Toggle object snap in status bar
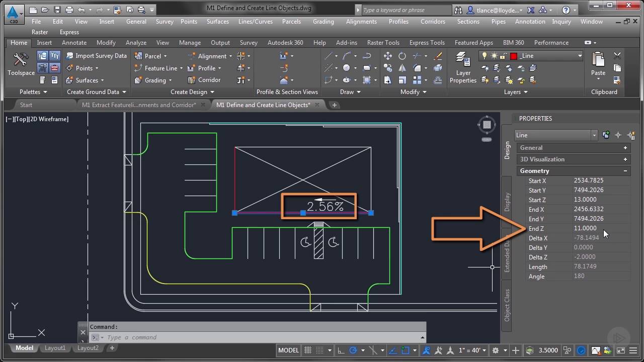This screenshot has width=644, height=362. point(406,350)
